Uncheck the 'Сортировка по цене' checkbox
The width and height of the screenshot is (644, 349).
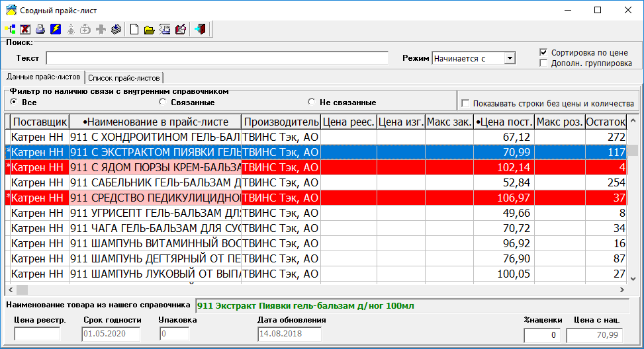[x=544, y=52]
